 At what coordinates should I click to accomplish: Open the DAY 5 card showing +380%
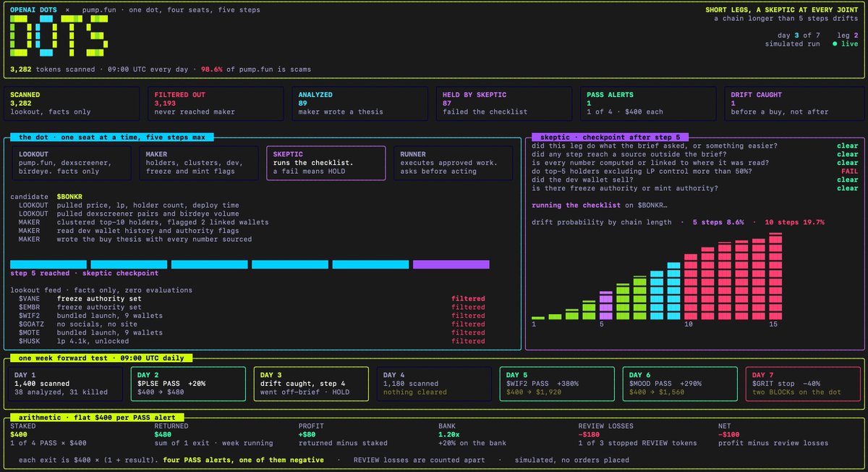coord(557,383)
